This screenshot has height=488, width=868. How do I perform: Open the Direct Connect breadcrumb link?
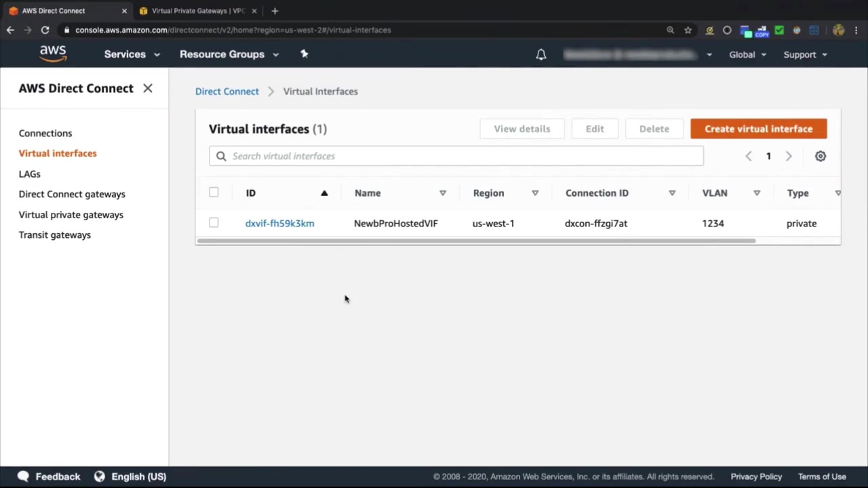click(x=227, y=91)
